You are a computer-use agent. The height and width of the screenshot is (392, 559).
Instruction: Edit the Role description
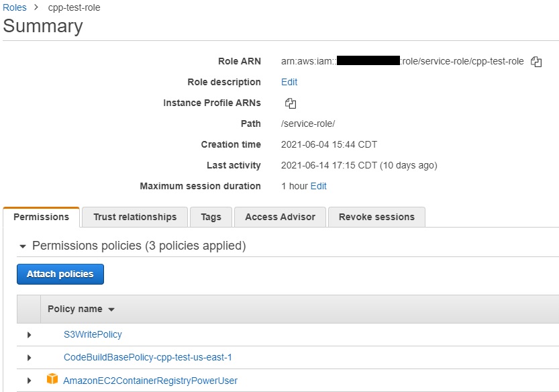[289, 82]
